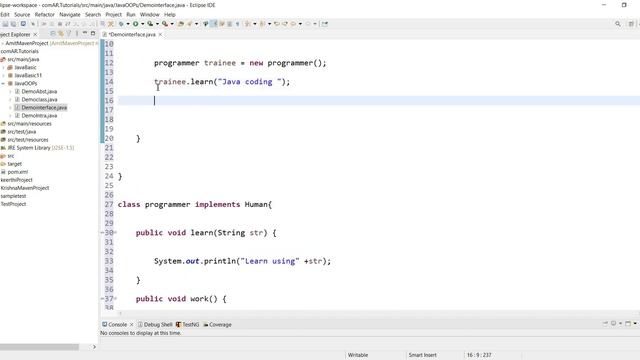This screenshot has height=360, width=640.
Task: Open the Project menu
Action: pyautogui.click(x=113, y=14)
